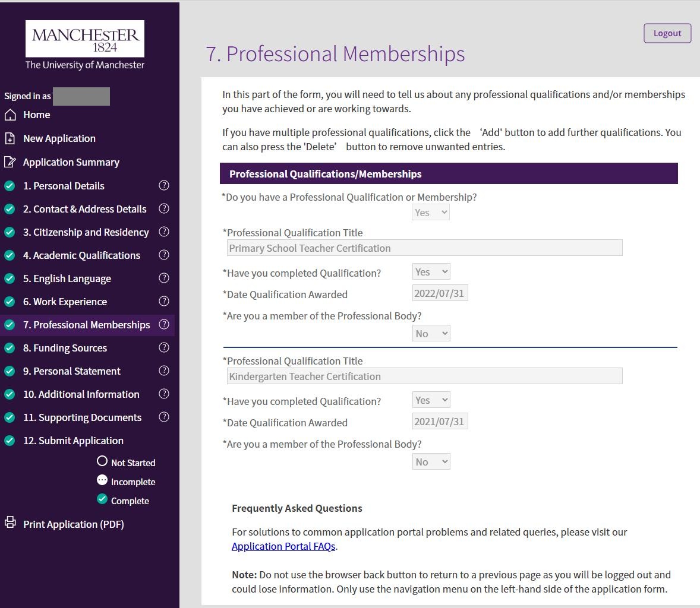Viewport: 700px width, 608px height.
Task: Go to 5. English Language section
Action: click(x=67, y=278)
